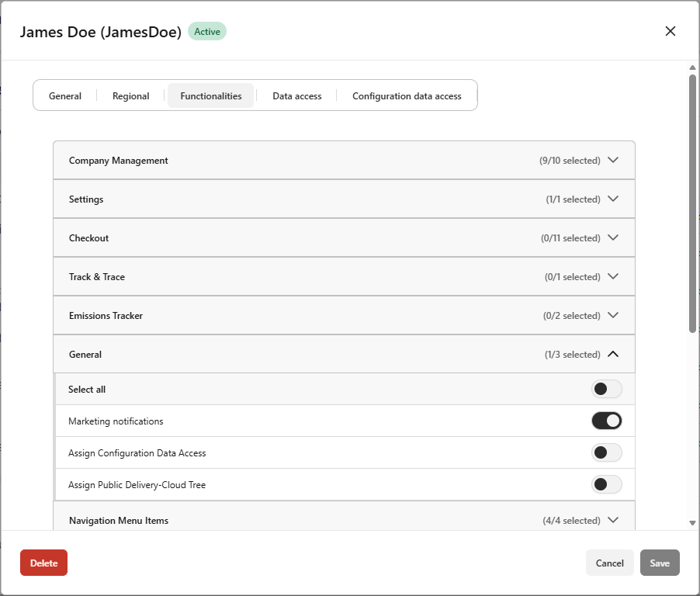Expand the Emissions Tracker section
The image size is (700, 596).
pyautogui.click(x=612, y=315)
